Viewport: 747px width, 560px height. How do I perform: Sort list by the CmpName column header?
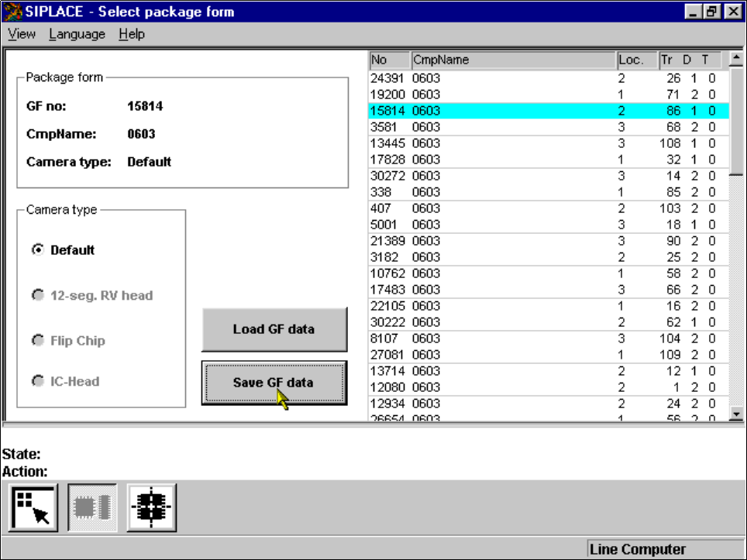tap(511, 60)
